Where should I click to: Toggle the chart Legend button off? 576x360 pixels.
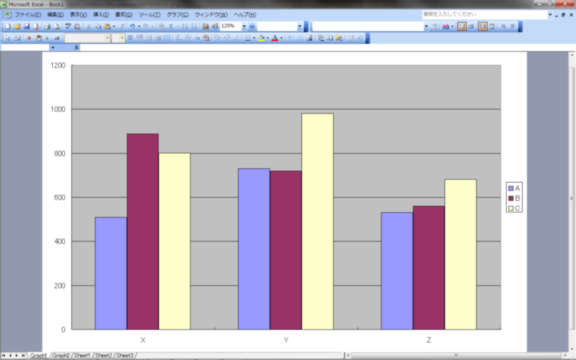coord(462,26)
